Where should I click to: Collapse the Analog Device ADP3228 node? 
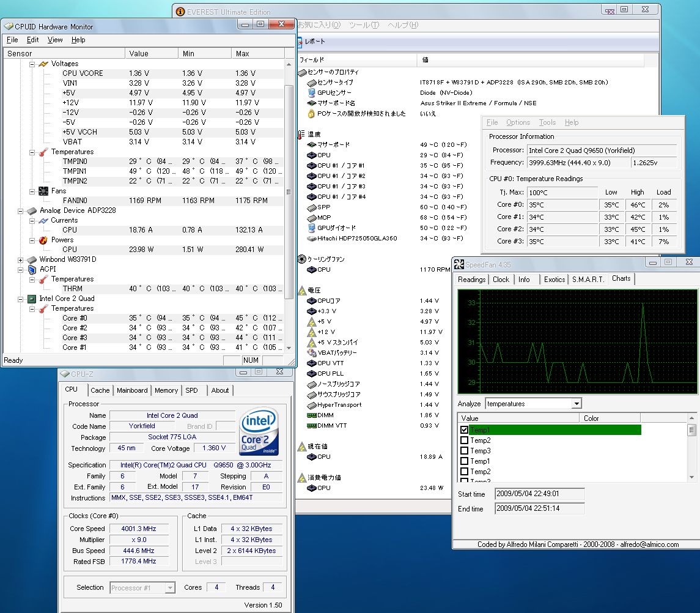21,210
